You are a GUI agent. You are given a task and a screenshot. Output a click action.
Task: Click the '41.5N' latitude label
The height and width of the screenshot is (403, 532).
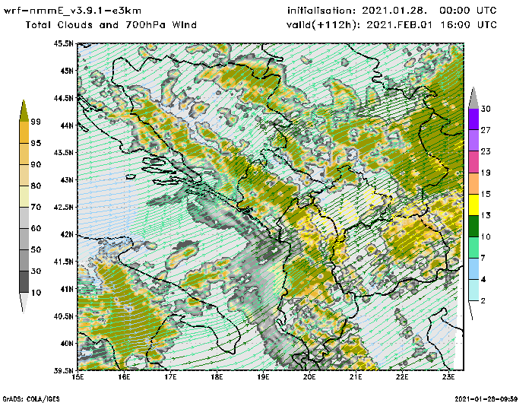click(x=63, y=262)
